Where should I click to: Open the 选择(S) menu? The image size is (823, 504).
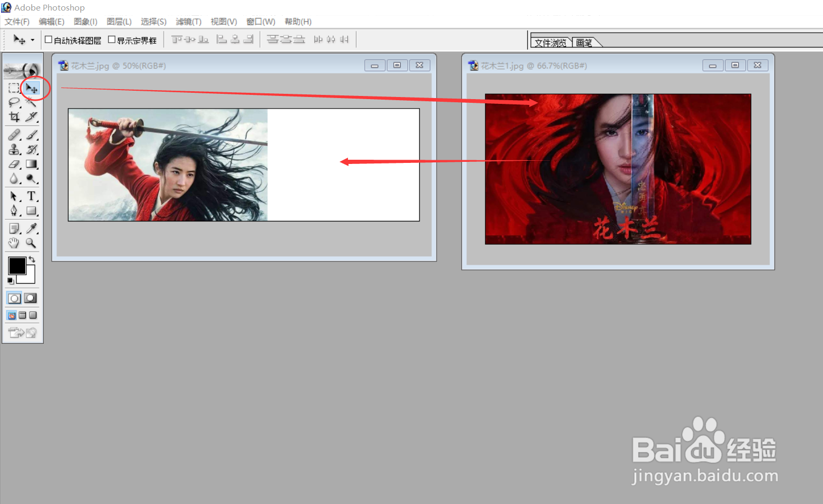point(153,22)
